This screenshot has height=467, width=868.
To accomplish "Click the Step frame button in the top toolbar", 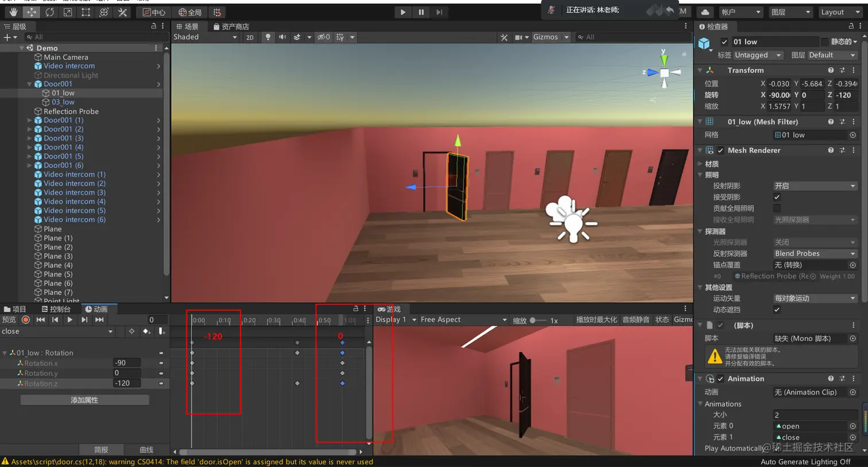I will (x=439, y=12).
